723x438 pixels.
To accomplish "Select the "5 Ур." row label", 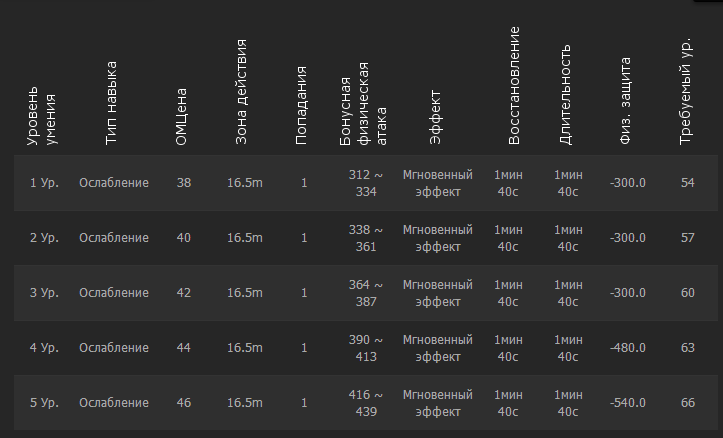I will (44, 403).
